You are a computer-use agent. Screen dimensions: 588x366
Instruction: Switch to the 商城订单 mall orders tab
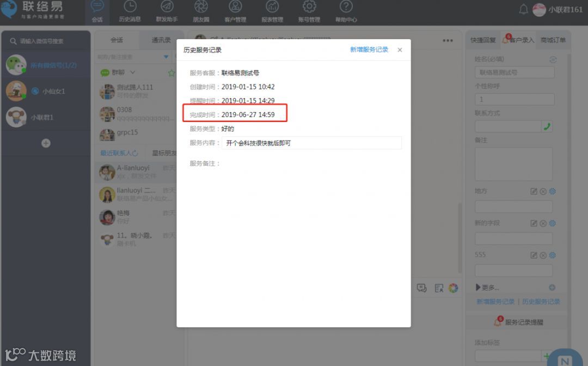coord(553,40)
